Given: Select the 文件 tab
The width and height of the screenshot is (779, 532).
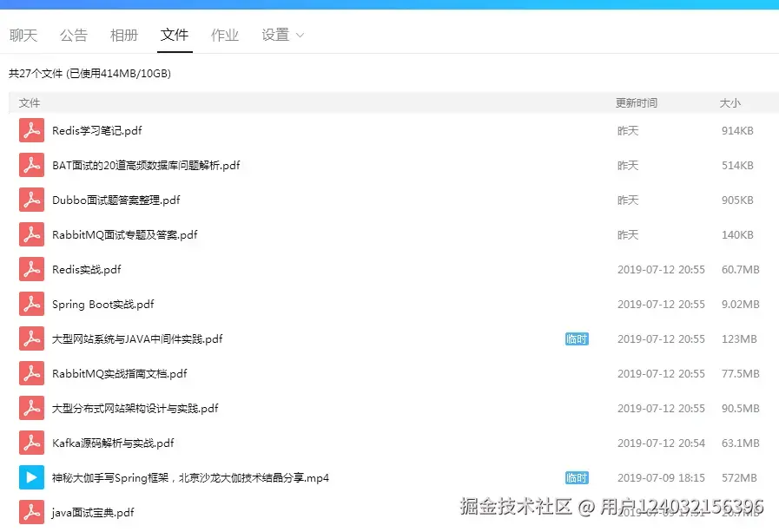Looking at the screenshot, I should [x=175, y=35].
